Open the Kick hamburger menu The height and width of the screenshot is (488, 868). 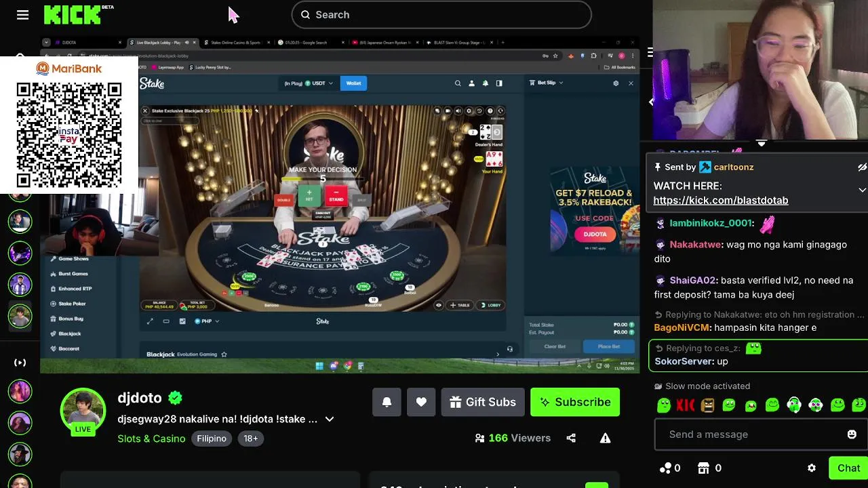22,15
